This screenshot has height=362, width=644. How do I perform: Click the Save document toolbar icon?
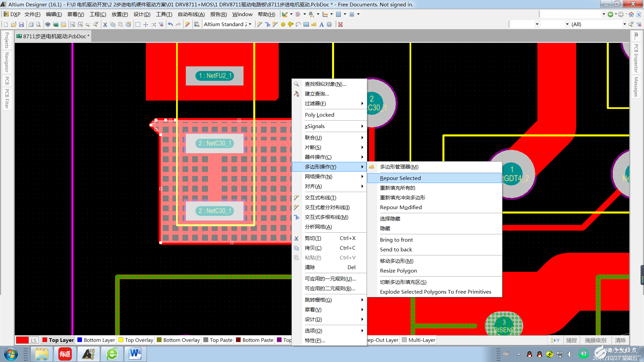coord(21,24)
